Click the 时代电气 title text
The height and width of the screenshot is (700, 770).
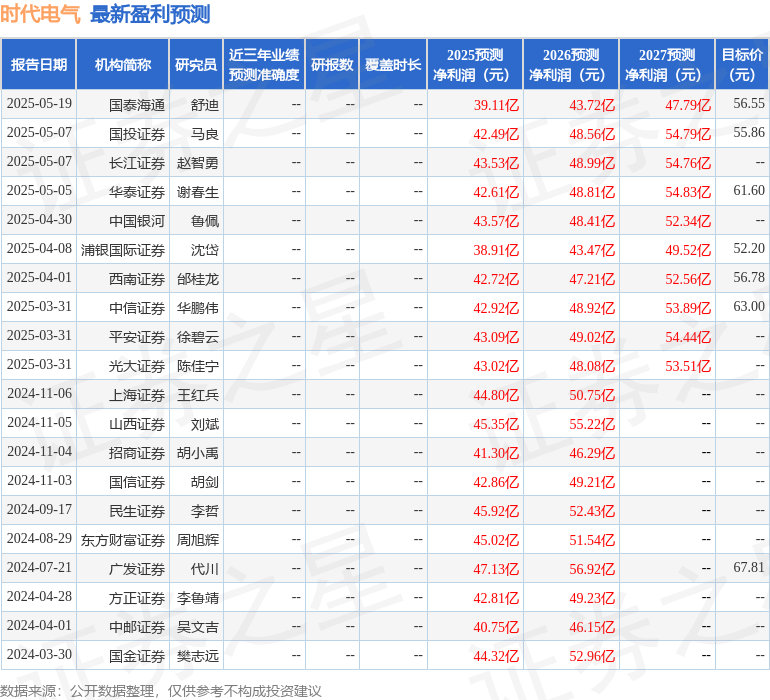[40, 14]
